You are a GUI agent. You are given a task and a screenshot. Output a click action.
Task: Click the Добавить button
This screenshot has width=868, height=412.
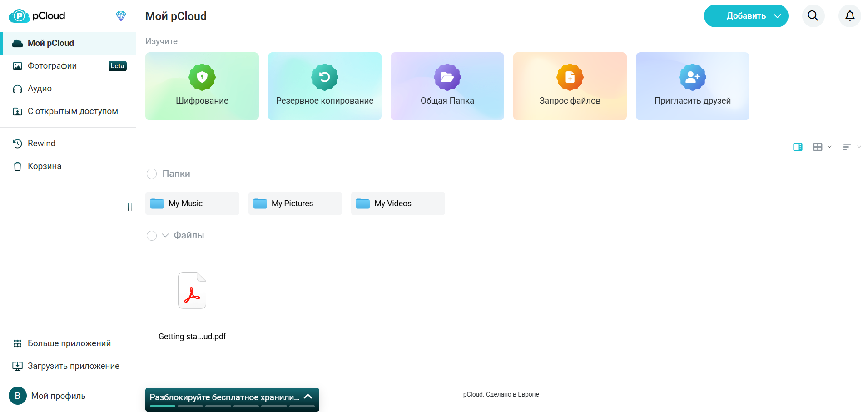pos(746,16)
